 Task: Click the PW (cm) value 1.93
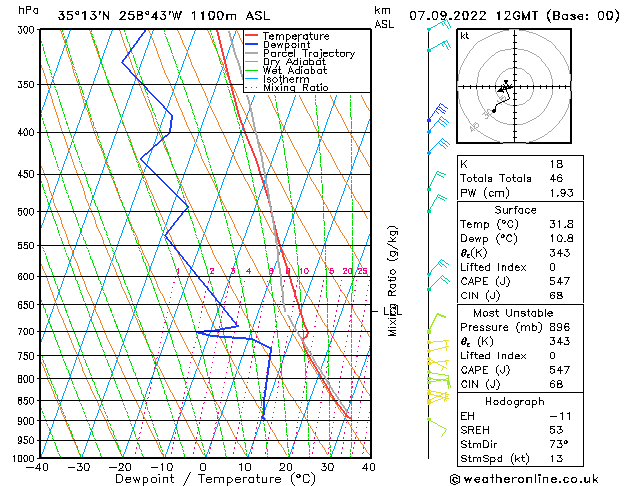point(561,192)
